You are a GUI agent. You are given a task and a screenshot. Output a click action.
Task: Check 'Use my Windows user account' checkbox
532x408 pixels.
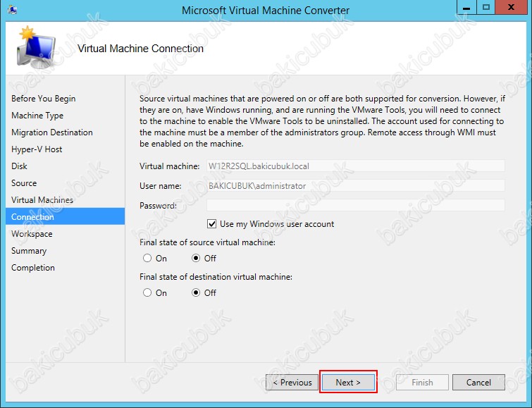click(x=211, y=224)
